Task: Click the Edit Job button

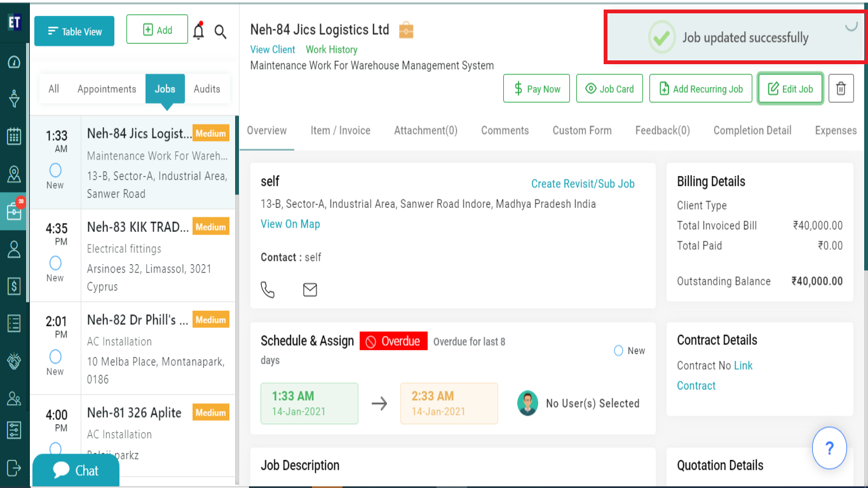Action: tap(790, 88)
